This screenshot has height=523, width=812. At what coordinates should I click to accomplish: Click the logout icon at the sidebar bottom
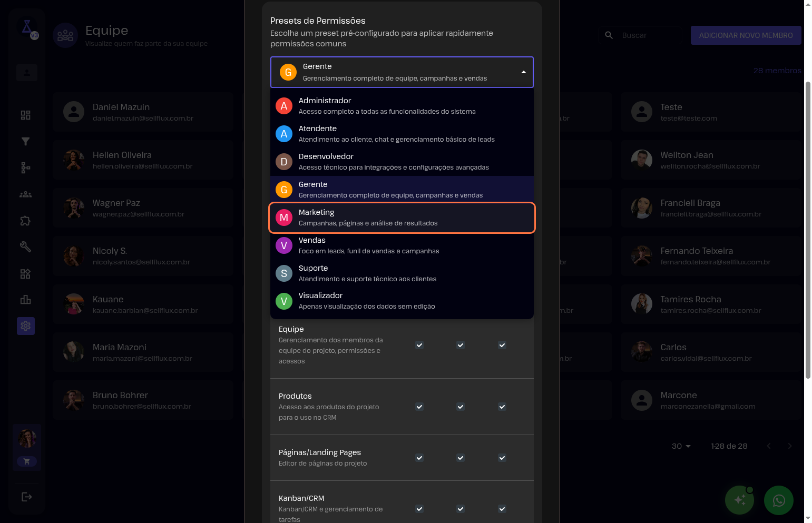tap(26, 497)
